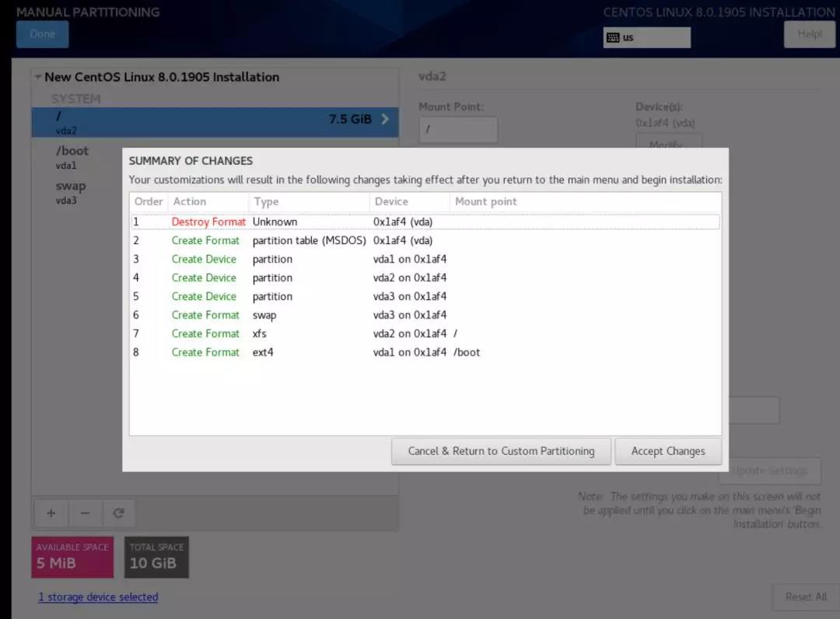
Task: Sort table by Order column header
Action: pyautogui.click(x=149, y=202)
